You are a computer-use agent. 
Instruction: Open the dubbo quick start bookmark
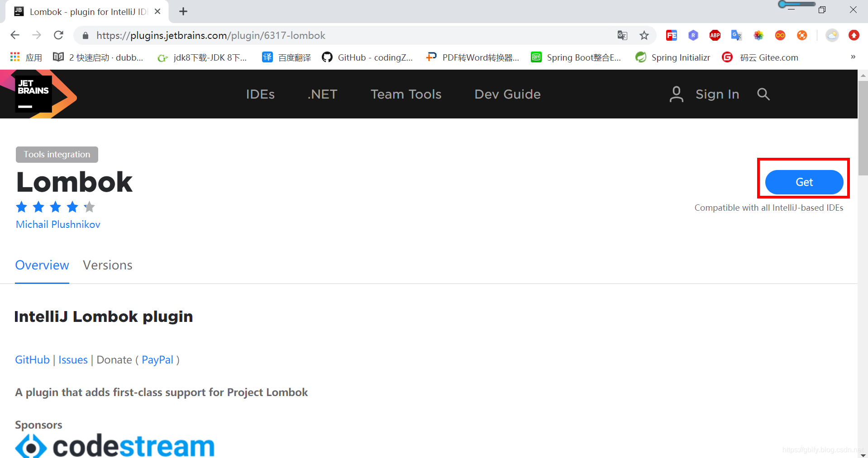(98, 57)
